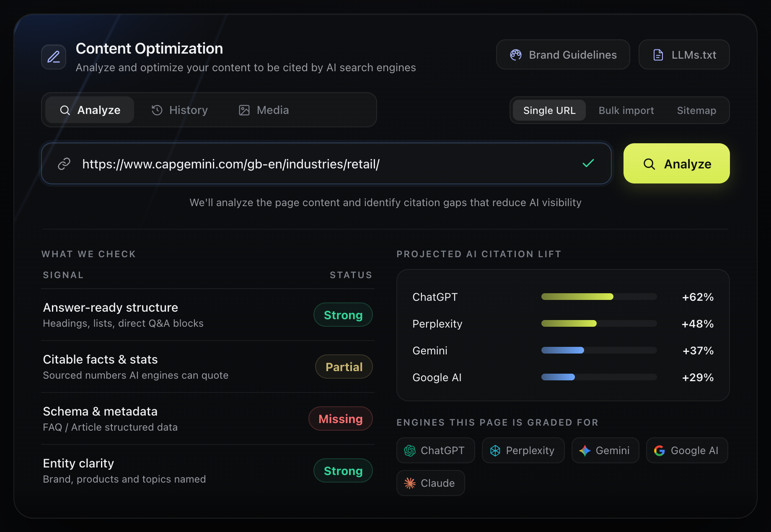Click the ChatGPT engine chip label
The width and height of the screenshot is (771, 532).
[x=442, y=450]
